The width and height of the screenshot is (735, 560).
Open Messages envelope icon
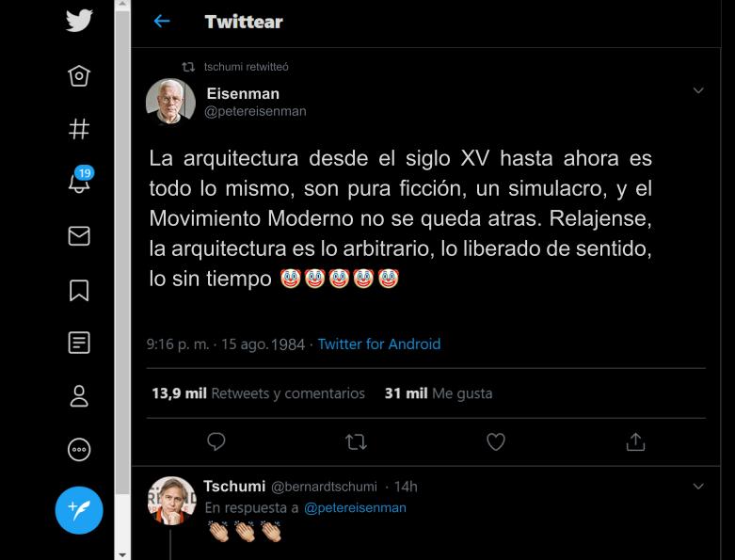(79, 235)
